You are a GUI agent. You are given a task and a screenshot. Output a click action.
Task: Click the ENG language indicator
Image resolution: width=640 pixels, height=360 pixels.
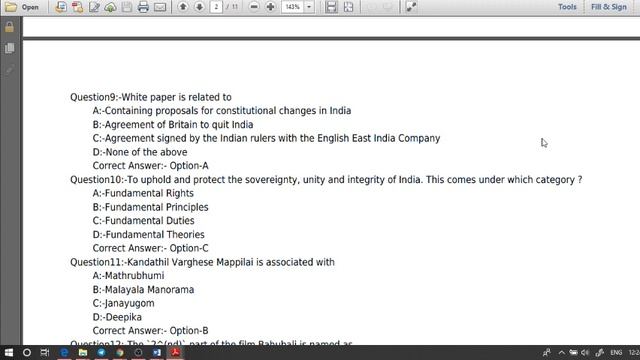click(616, 352)
